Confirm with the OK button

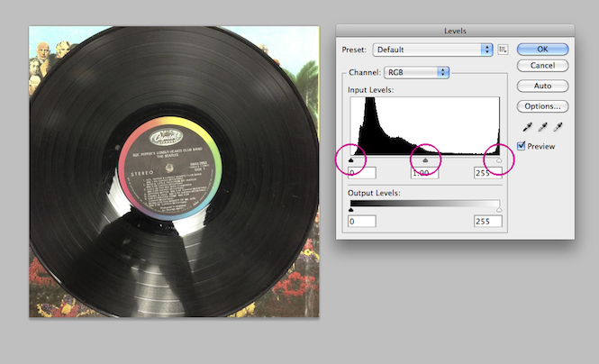(x=542, y=49)
